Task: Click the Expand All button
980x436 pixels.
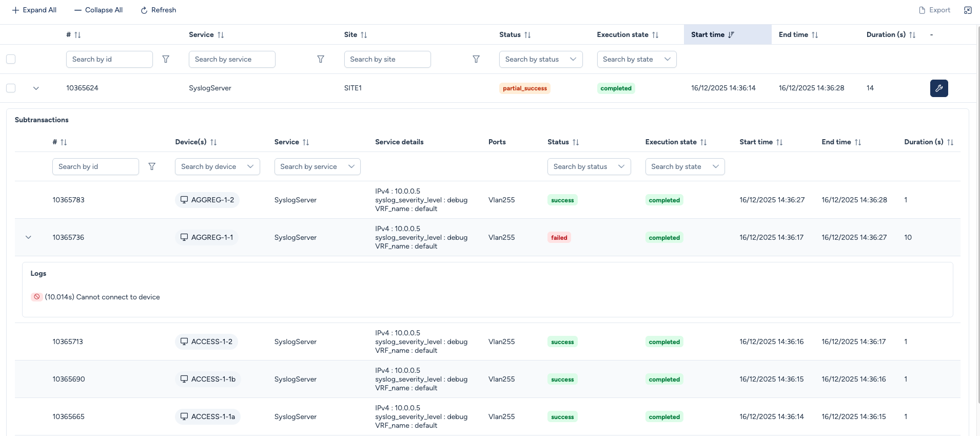Action: pos(34,10)
